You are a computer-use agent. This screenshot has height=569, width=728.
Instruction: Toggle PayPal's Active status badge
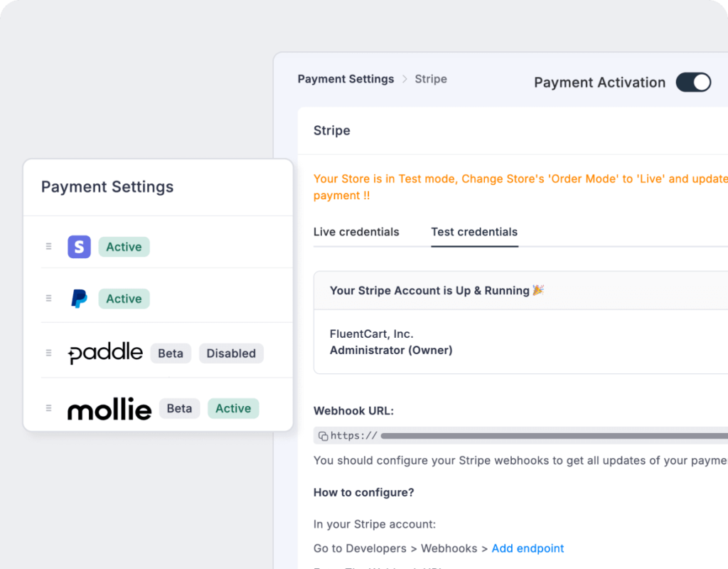(x=124, y=298)
